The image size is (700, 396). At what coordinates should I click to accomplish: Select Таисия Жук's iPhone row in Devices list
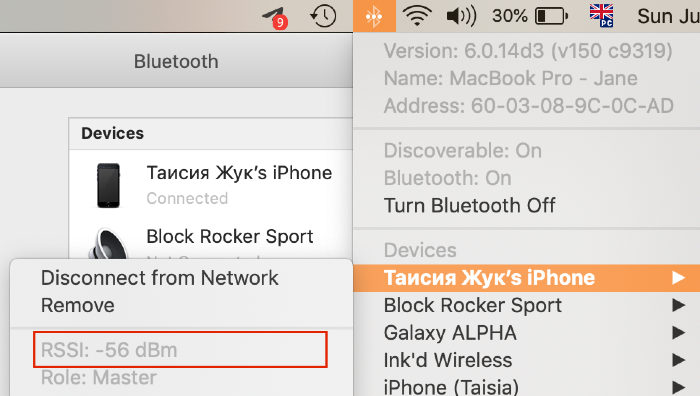pos(211,185)
